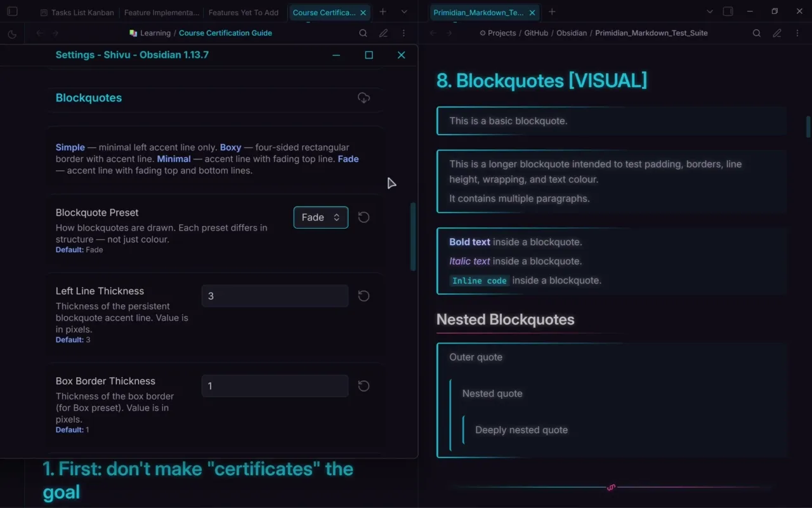Open more options in left pane
The height and width of the screenshot is (508, 812).
click(403, 33)
